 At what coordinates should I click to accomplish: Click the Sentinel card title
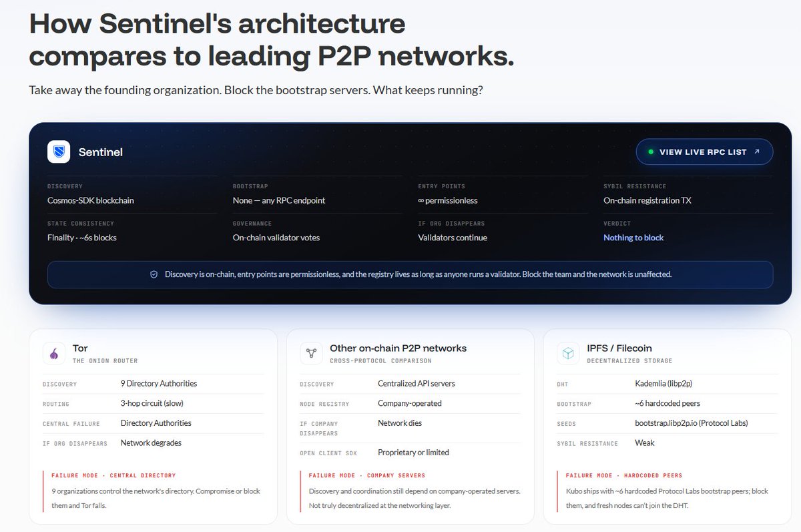click(101, 152)
